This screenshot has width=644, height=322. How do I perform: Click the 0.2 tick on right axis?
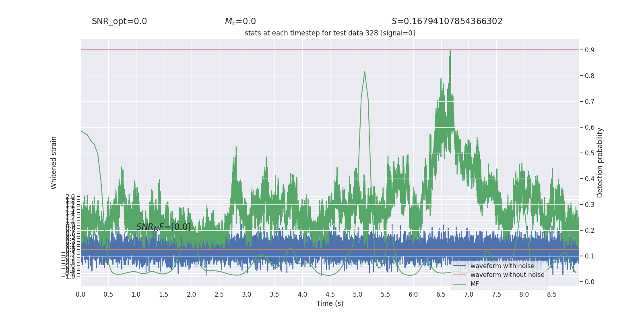590,230
